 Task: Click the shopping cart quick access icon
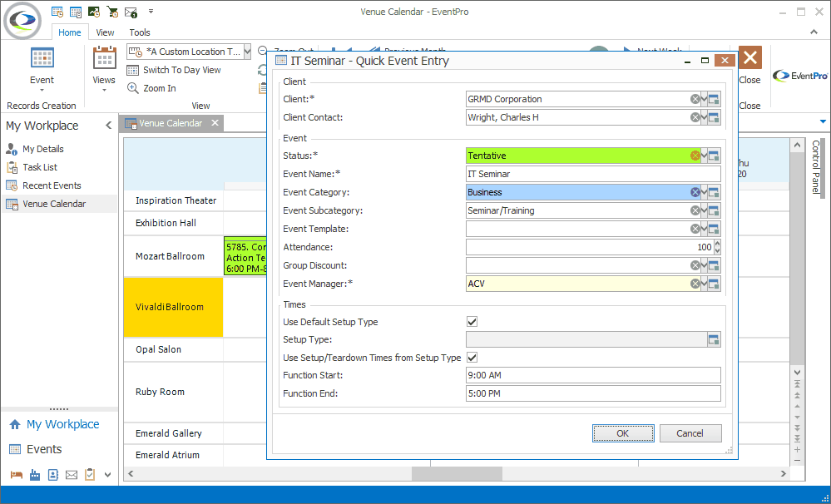pos(112,12)
